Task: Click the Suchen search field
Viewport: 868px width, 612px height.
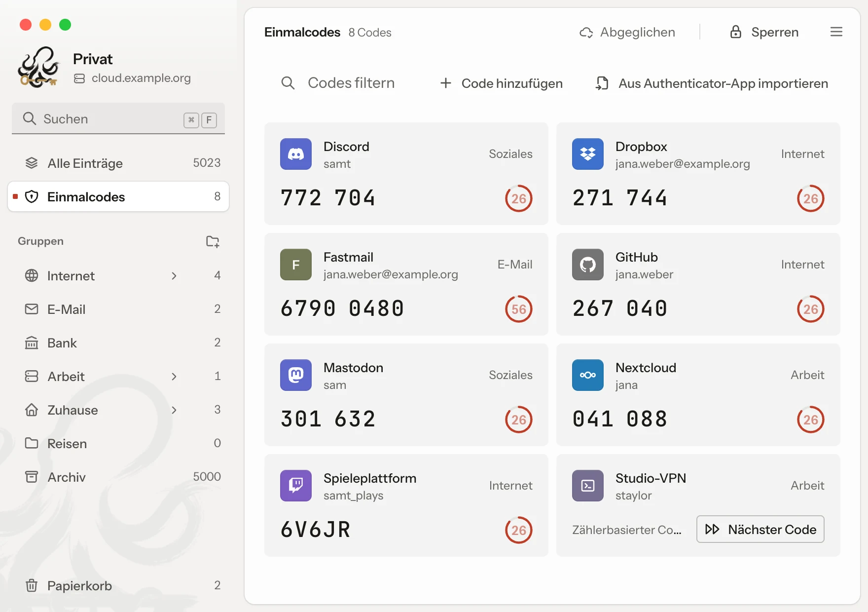Action: point(118,118)
